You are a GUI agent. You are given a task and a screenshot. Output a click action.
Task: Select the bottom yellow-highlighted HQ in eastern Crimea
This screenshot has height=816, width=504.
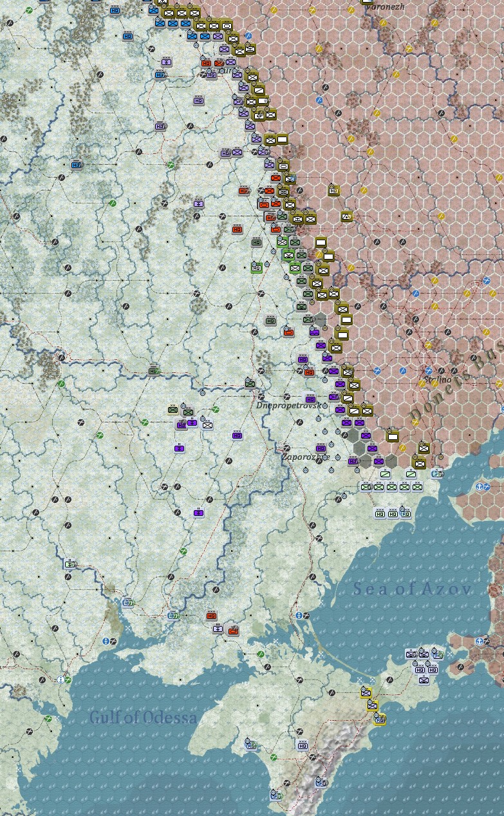pyautogui.click(x=379, y=719)
